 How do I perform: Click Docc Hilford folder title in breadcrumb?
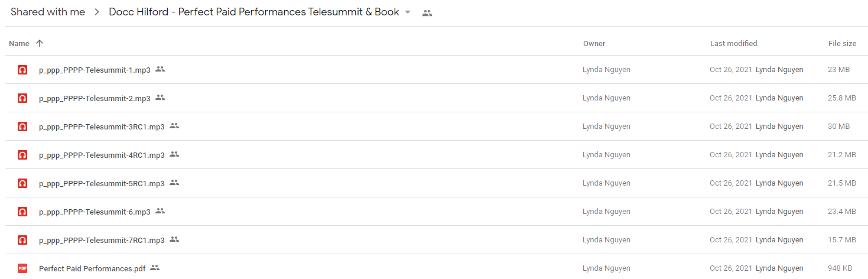253,12
